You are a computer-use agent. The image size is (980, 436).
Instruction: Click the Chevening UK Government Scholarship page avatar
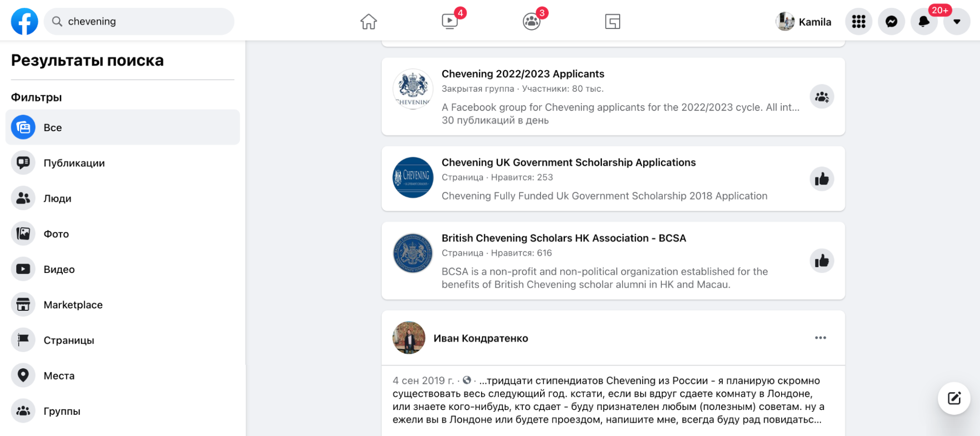click(x=413, y=177)
